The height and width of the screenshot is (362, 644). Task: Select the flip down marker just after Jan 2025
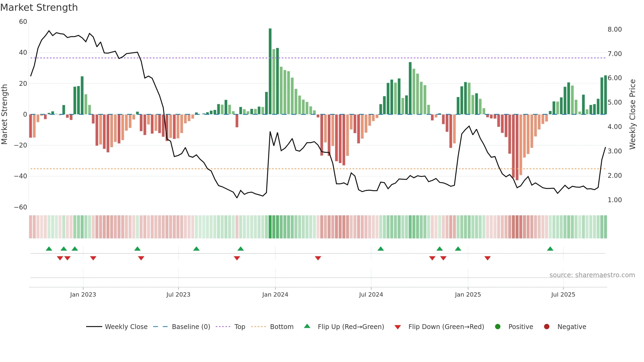tap(488, 258)
